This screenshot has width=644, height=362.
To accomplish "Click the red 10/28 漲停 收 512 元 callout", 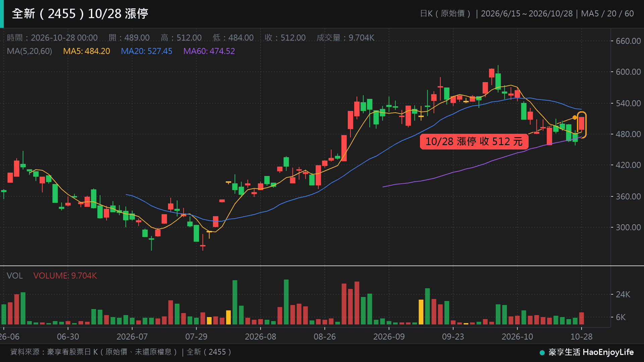I will pyautogui.click(x=474, y=141).
